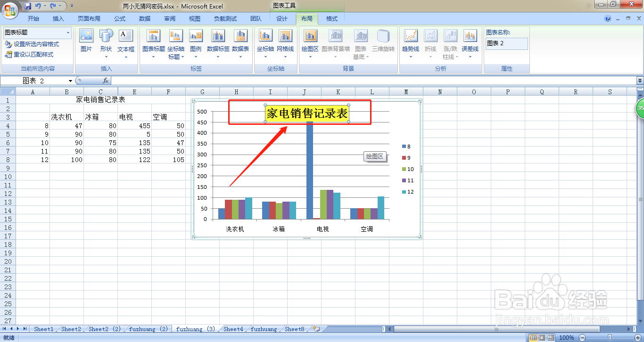This screenshot has height=342, width=644.
Task: Click the 100% zoom level button
Action: [566, 337]
